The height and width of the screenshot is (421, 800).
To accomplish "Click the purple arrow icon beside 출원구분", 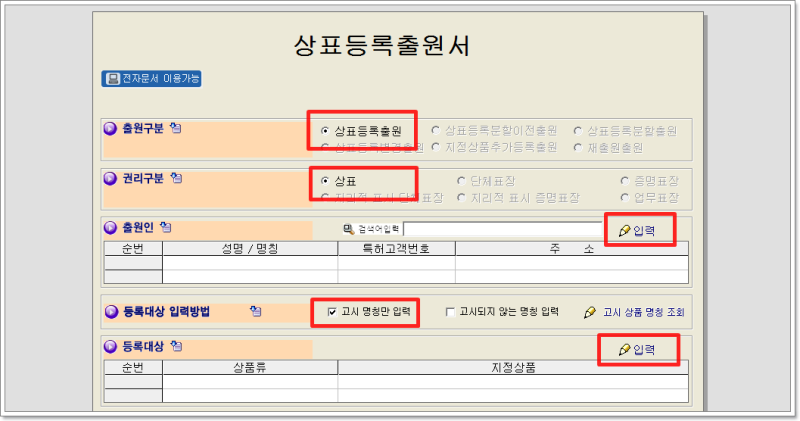I will 110,129.
